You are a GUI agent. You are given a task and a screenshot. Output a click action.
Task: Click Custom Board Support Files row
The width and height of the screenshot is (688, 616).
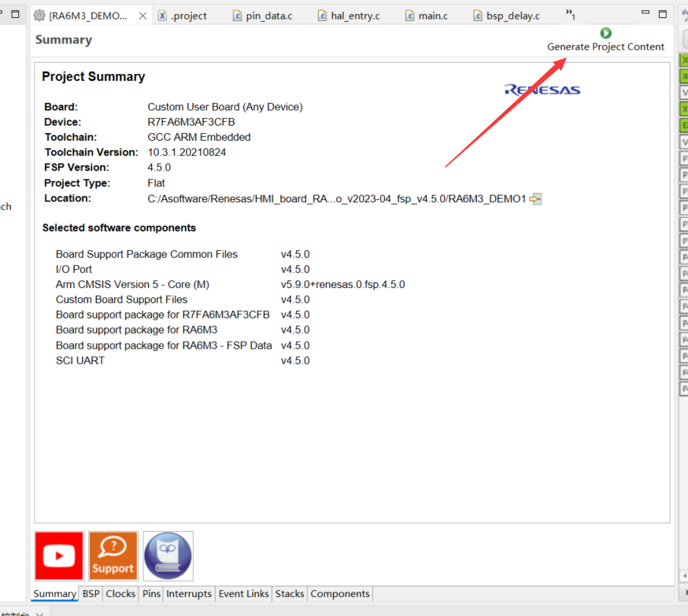[x=183, y=300]
